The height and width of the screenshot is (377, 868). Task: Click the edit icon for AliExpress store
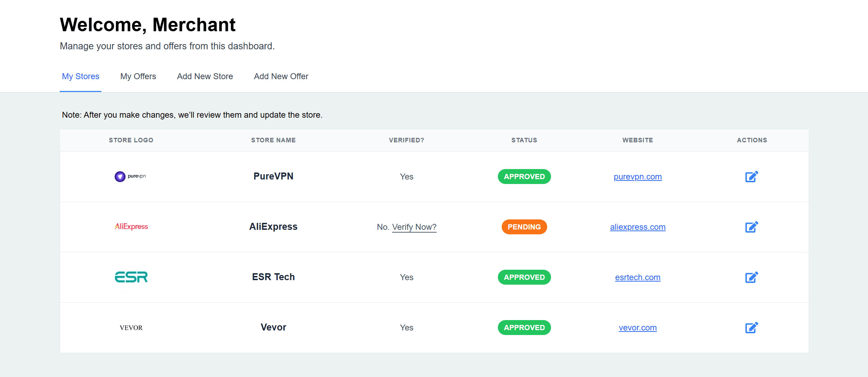[752, 227]
